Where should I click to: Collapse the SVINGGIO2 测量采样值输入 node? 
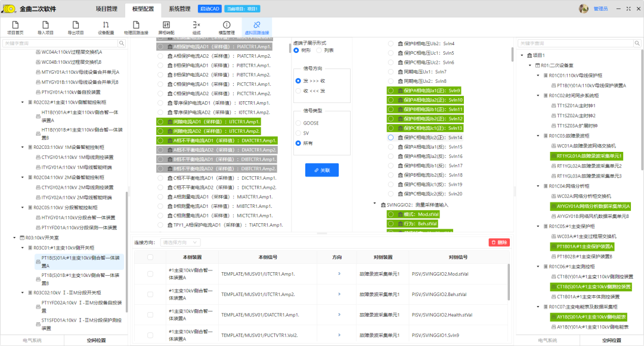375,204
